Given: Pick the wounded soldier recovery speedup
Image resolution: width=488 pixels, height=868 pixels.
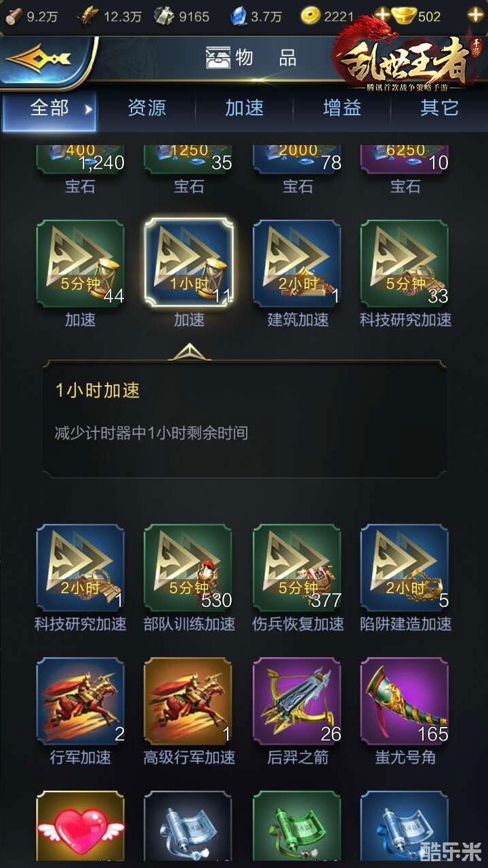Looking at the screenshot, I should [297, 568].
